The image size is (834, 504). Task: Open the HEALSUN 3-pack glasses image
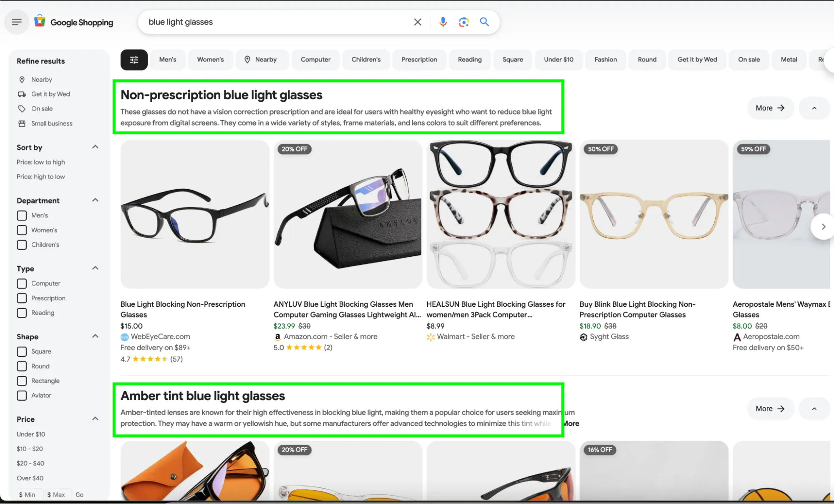[x=501, y=214]
